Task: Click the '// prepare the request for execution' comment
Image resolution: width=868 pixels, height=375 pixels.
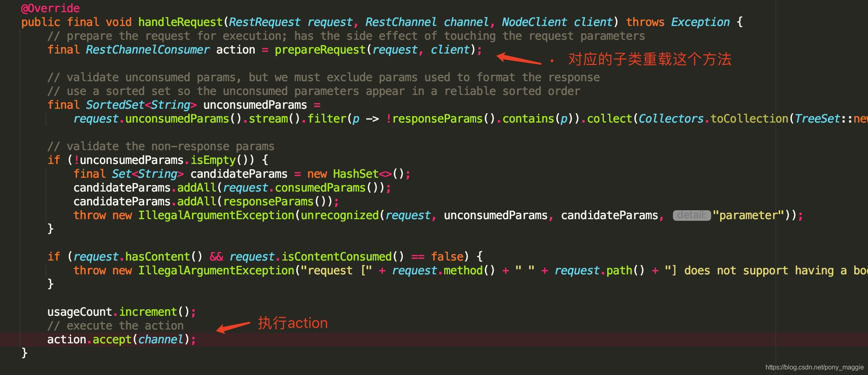Action: pos(346,36)
